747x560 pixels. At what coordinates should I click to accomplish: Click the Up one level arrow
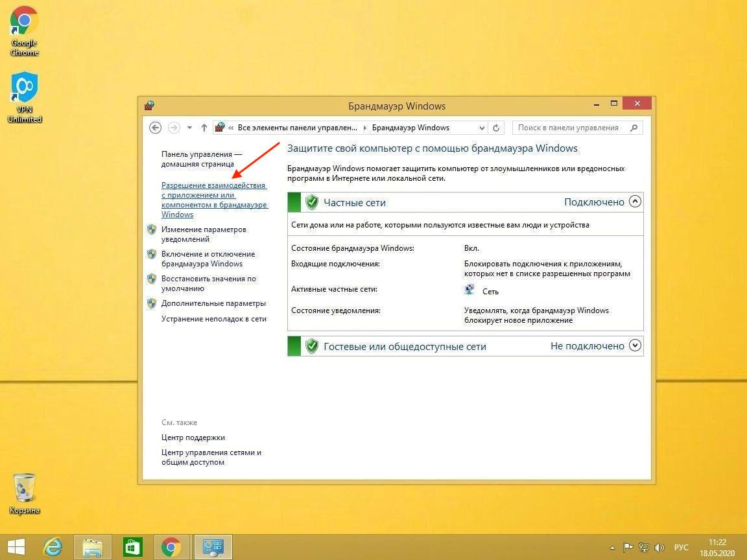[204, 128]
